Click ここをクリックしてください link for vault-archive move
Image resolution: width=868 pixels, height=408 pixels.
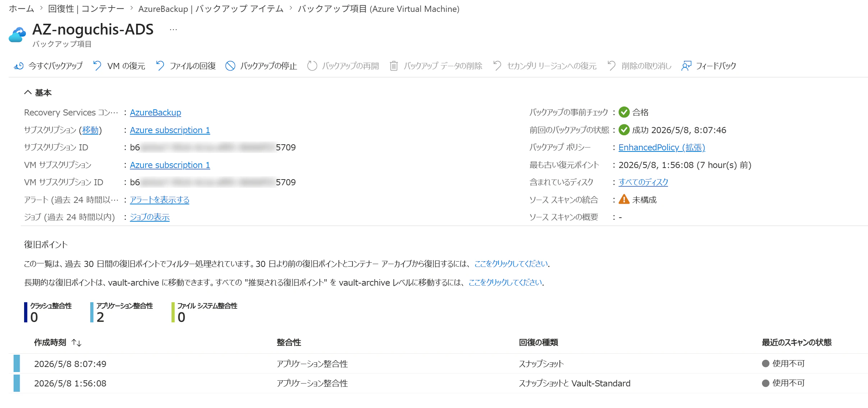[x=505, y=282]
